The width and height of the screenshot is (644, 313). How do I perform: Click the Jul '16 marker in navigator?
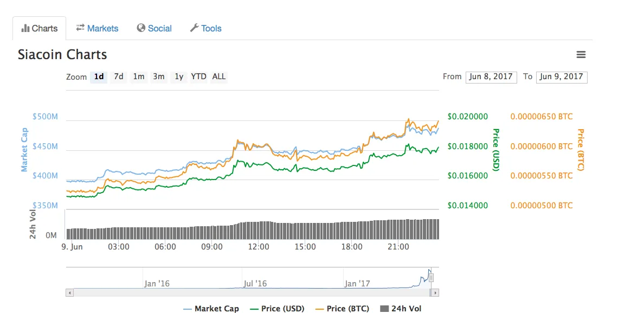point(255,283)
